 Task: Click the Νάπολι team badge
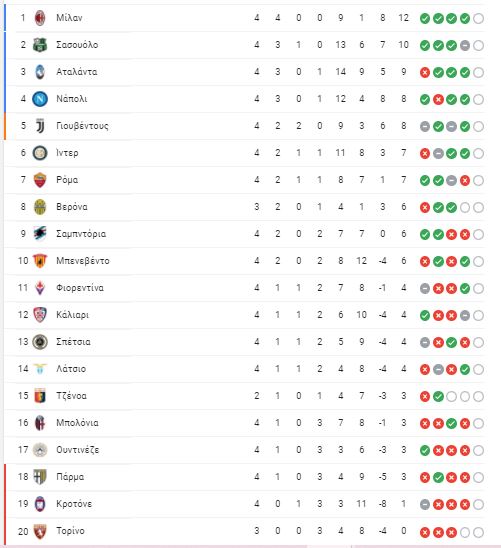coord(40,99)
